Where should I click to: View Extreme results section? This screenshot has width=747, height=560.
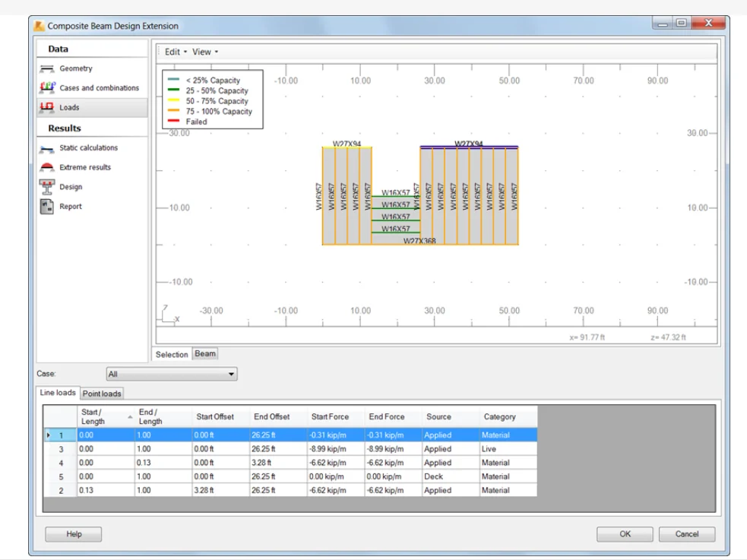(84, 167)
